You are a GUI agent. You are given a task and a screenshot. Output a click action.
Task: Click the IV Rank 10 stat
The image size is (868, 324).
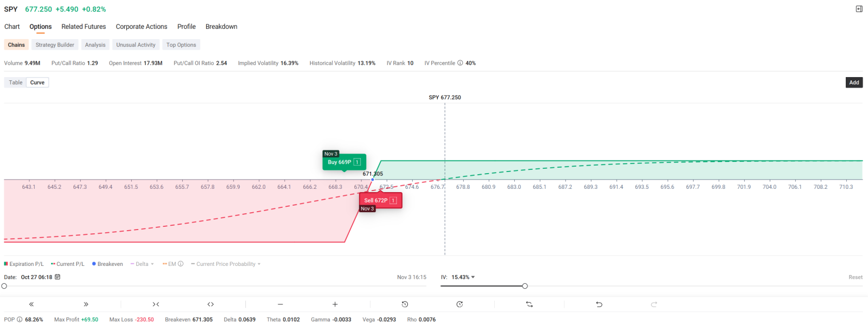(x=400, y=63)
